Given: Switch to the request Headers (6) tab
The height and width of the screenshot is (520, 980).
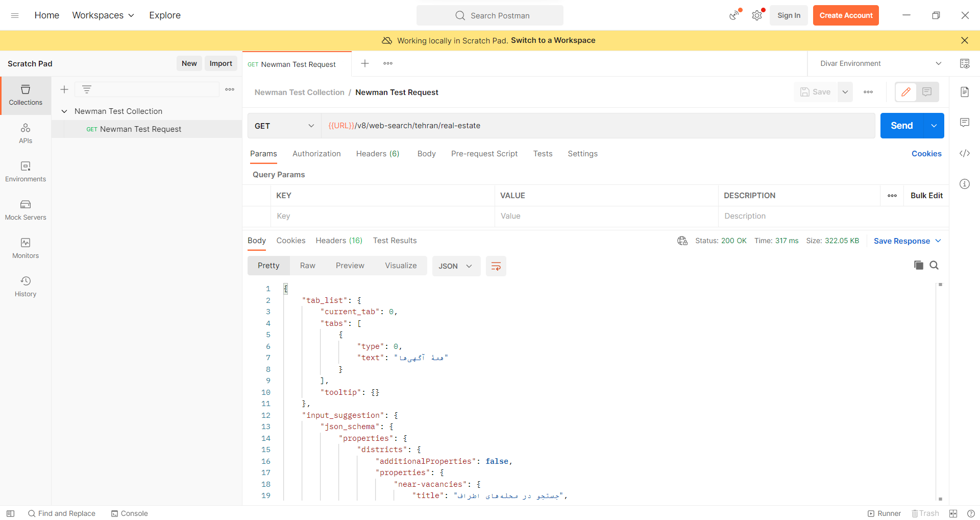Looking at the screenshot, I should 378,154.
